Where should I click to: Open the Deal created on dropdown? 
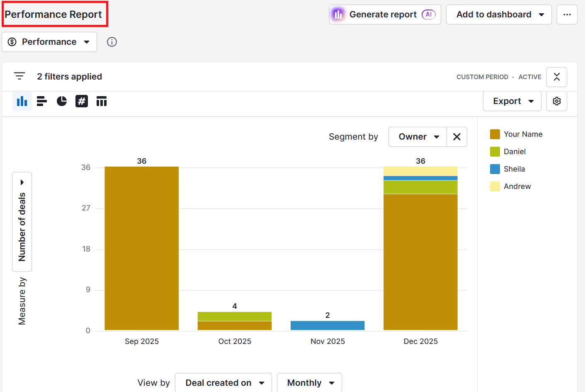[223, 382]
